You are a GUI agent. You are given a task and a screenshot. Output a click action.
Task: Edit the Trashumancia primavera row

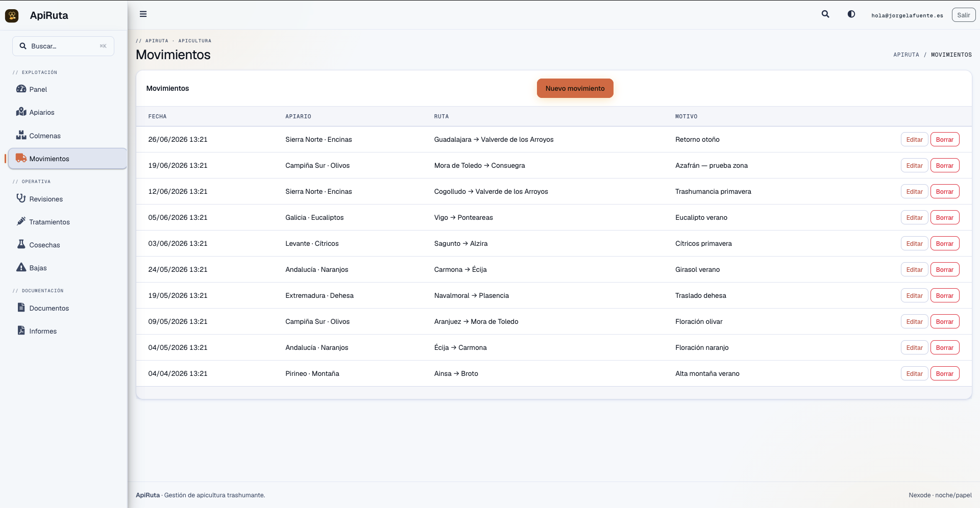pos(914,192)
